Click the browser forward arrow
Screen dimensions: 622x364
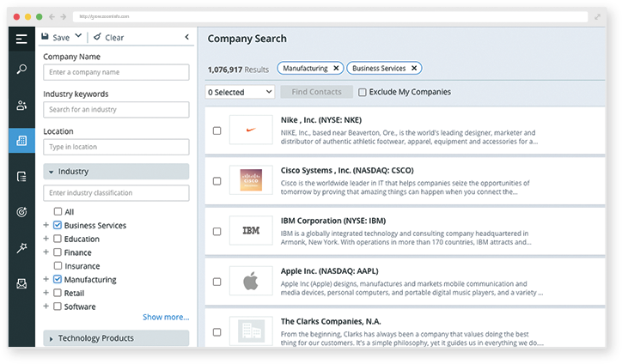[64, 16]
